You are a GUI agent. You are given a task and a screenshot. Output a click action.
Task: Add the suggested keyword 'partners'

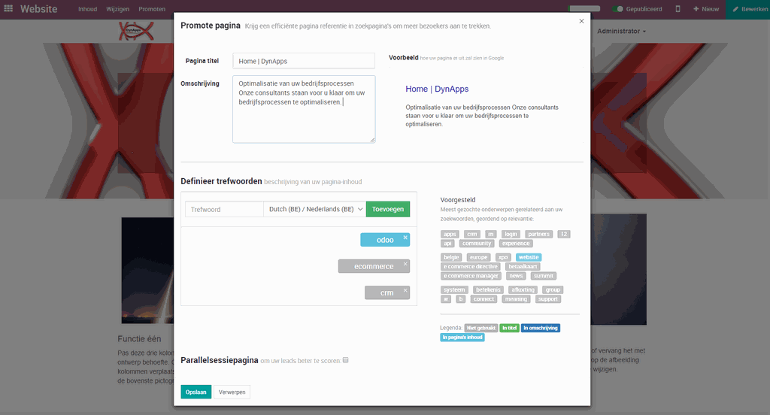pyautogui.click(x=539, y=234)
